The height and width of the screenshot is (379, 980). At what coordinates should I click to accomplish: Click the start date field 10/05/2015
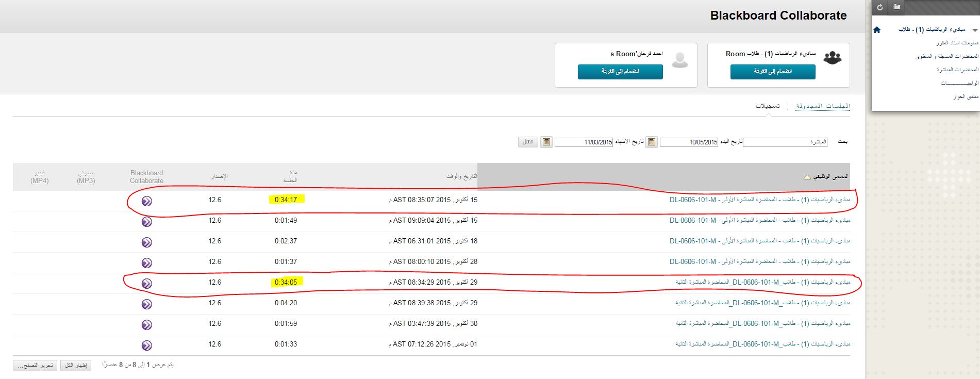(x=689, y=142)
